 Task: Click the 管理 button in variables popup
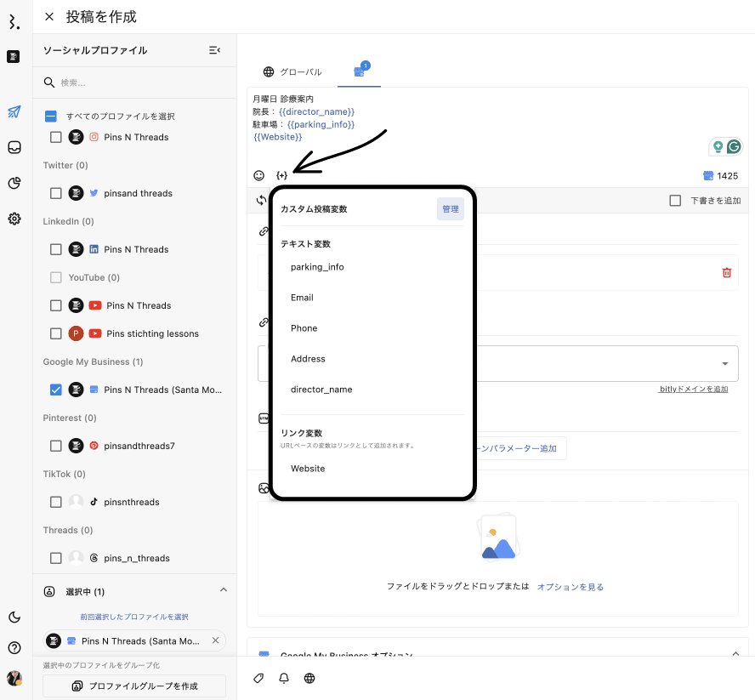450,209
